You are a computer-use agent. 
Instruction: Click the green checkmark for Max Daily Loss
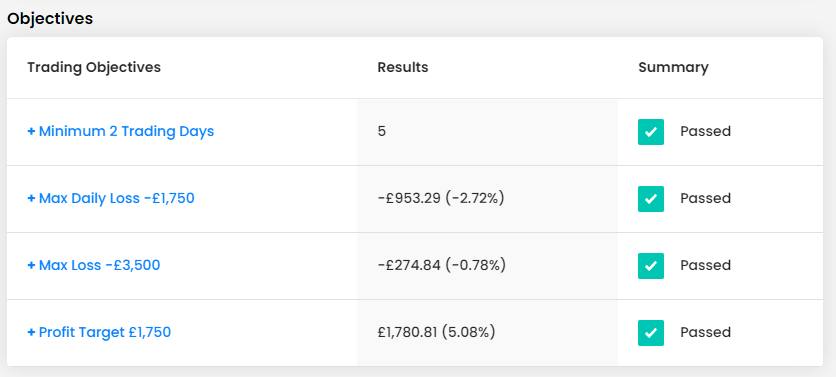pos(650,199)
